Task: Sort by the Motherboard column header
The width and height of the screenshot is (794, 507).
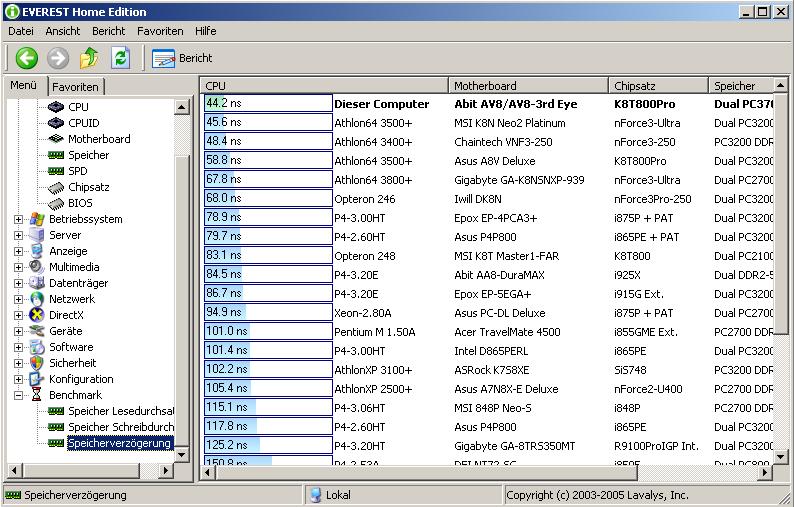Action: (x=528, y=86)
